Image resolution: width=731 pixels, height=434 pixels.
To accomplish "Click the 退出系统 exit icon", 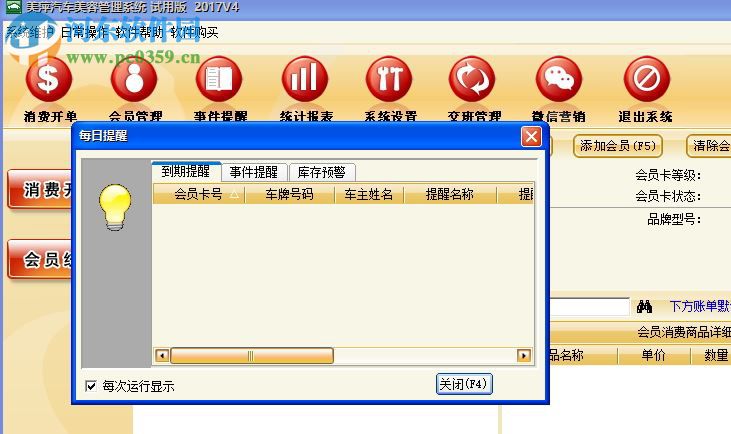I will [x=647, y=79].
